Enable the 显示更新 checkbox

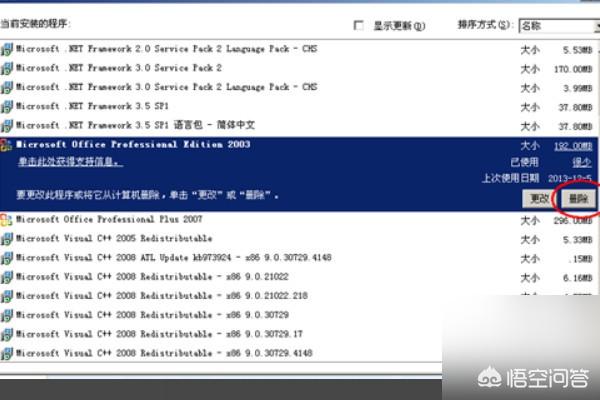pyautogui.click(x=359, y=26)
